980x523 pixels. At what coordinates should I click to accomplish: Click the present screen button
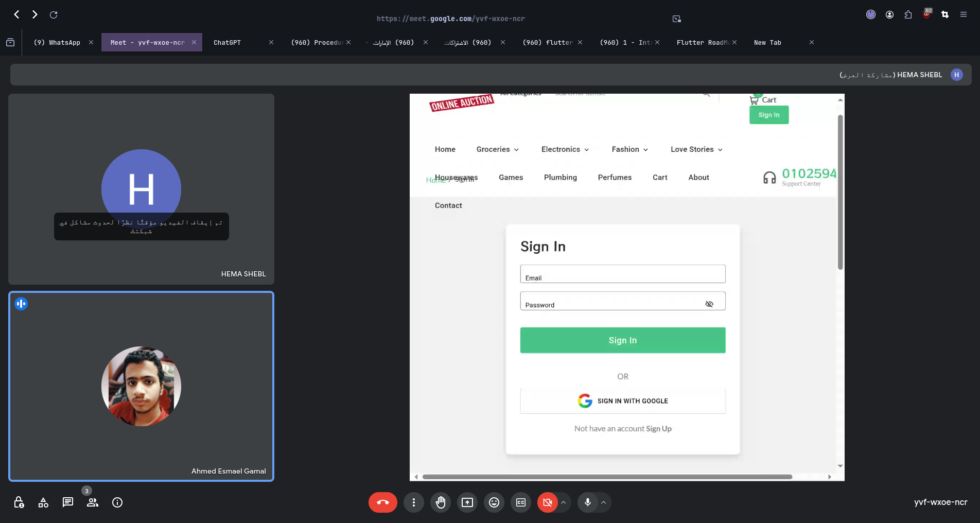(x=467, y=502)
